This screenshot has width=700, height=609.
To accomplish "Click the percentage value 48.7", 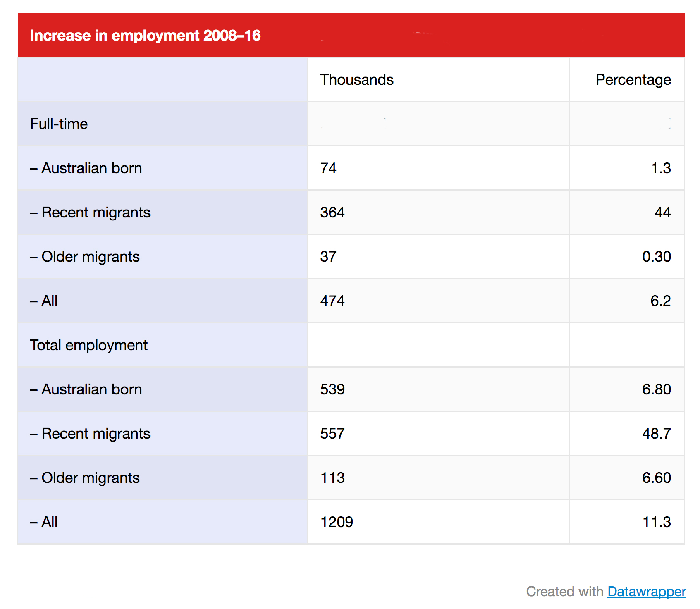I will [657, 434].
